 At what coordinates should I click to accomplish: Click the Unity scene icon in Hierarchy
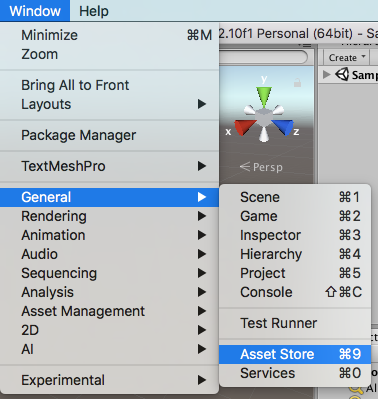pyautogui.click(x=342, y=74)
